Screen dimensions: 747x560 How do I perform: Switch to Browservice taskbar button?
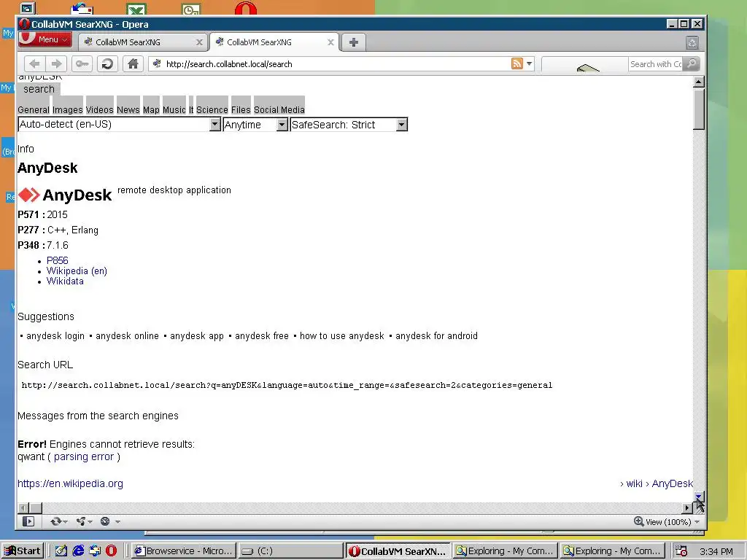pyautogui.click(x=183, y=551)
